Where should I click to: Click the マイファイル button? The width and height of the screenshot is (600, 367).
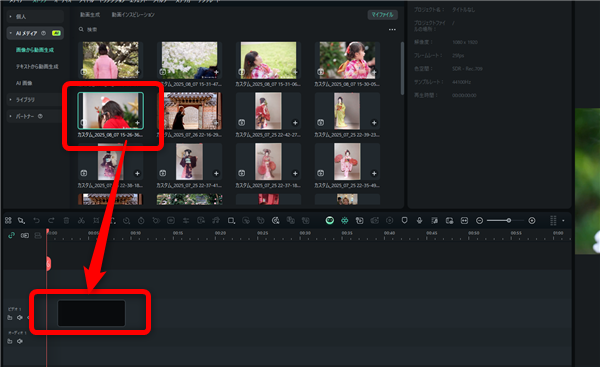383,15
